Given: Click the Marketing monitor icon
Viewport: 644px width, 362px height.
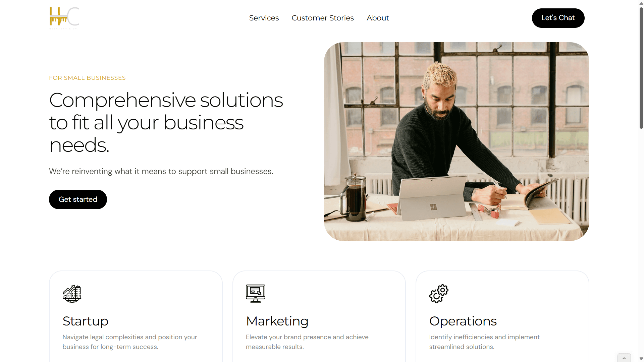Looking at the screenshot, I should pos(256,294).
